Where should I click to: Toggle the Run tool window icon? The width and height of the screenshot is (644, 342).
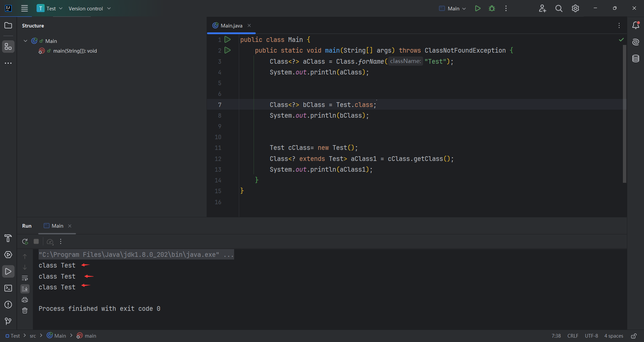[8, 271]
